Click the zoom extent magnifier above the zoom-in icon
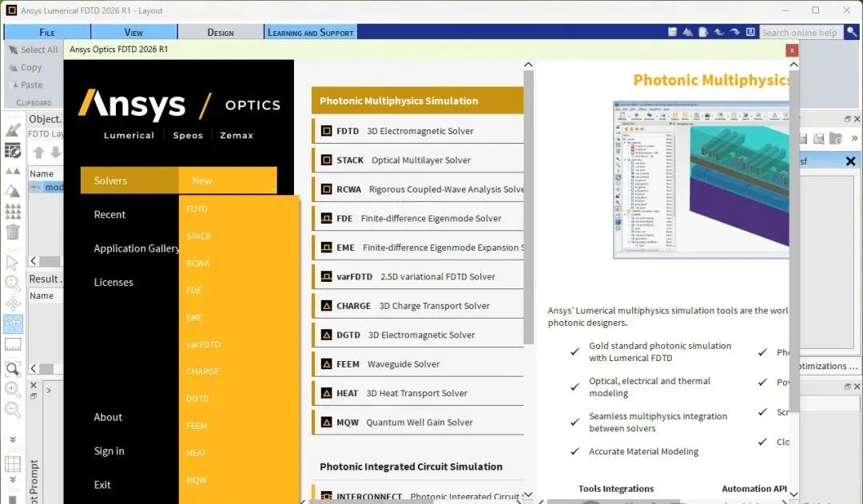The height and width of the screenshot is (504, 863). pos(13,369)
